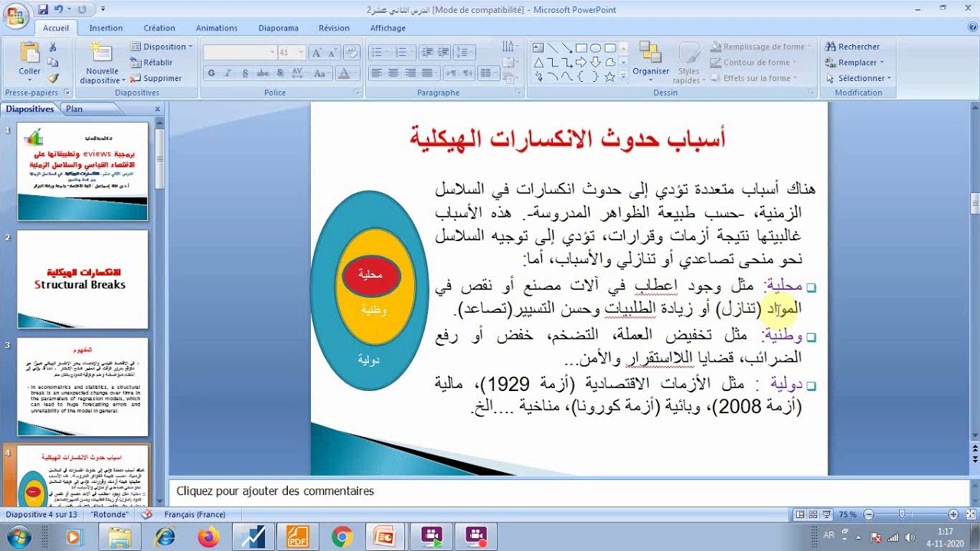This screenshot has width=980, height=551.
Task: Open the Windows Start menu
Action: pos(17,537)
